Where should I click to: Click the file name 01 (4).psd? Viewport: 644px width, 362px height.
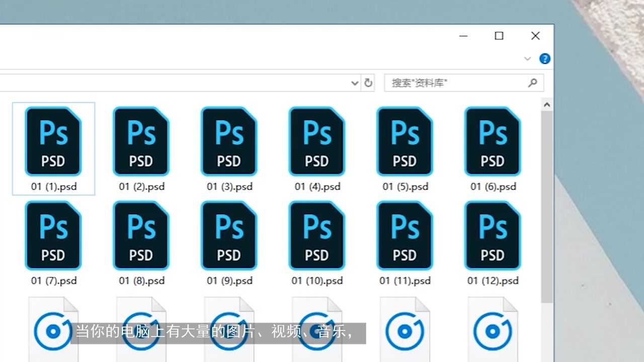point(317,187)
